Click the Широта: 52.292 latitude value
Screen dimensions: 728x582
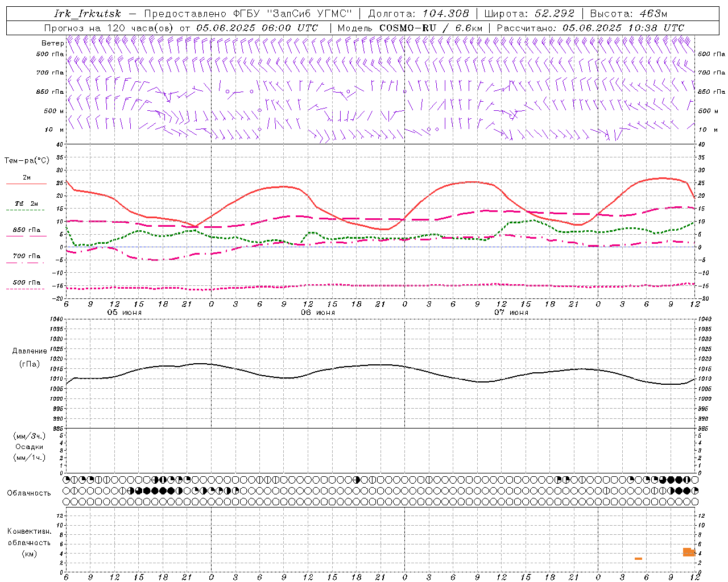click(530, 14)
